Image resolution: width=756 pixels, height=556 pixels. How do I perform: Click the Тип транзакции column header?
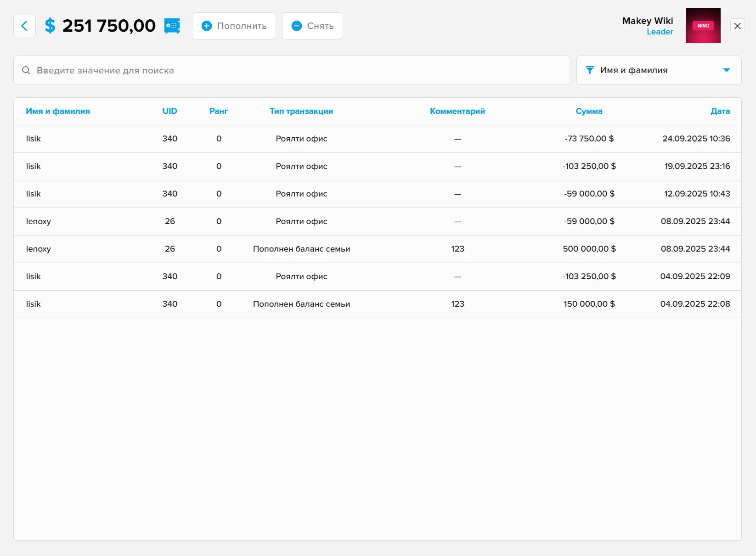click(x=301, y=111)
